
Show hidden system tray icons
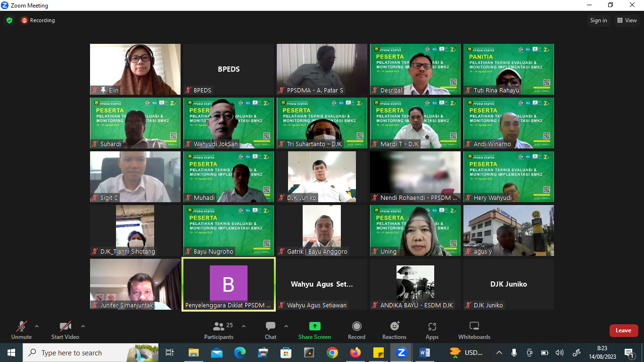point(499,353)
